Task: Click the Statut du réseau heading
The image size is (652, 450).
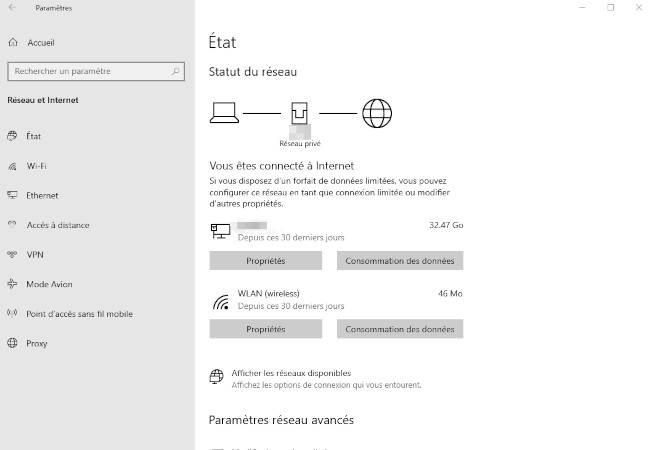Action: point(253,72)
